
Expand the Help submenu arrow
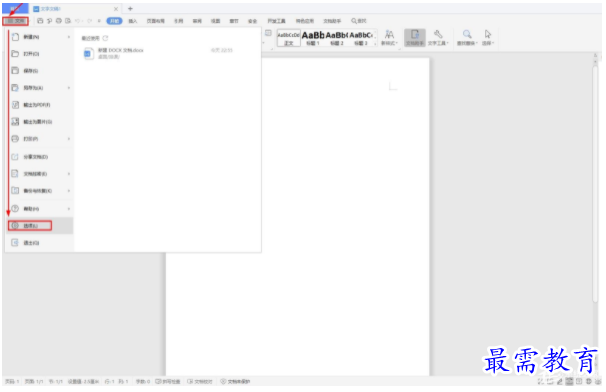(x=69, y=209)
